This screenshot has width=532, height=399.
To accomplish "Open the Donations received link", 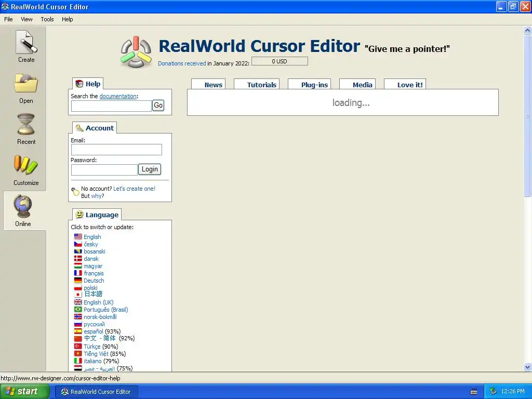I will [182, 63].
